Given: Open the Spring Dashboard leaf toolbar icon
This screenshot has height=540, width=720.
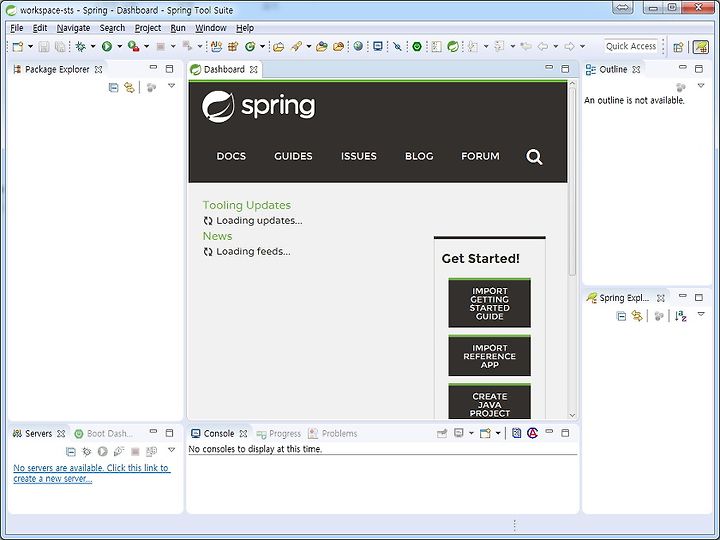Looking at the screenshot, I should coord(453,46).
